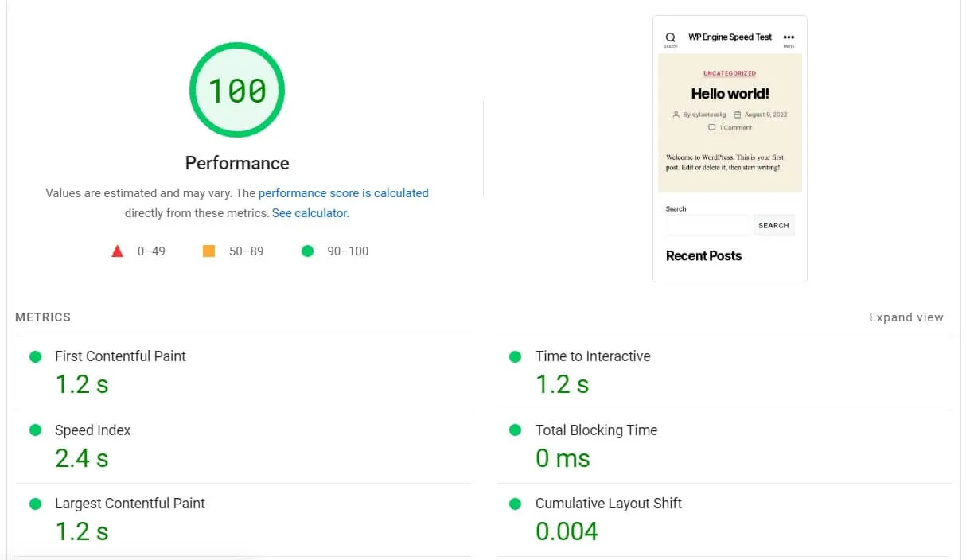Click the Speed Index label
Viewport: 966px width, 560px height.
(92, 430)
